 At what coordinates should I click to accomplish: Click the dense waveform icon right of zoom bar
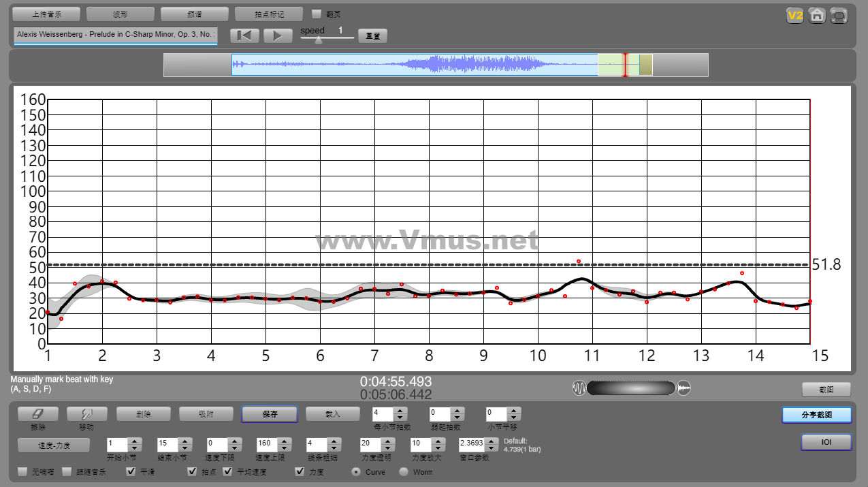coord(684,388)
